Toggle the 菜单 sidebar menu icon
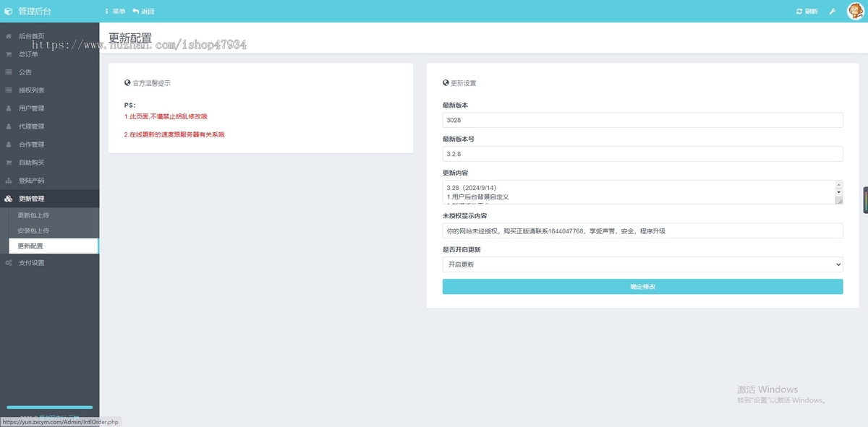 (x=107, y=12)
